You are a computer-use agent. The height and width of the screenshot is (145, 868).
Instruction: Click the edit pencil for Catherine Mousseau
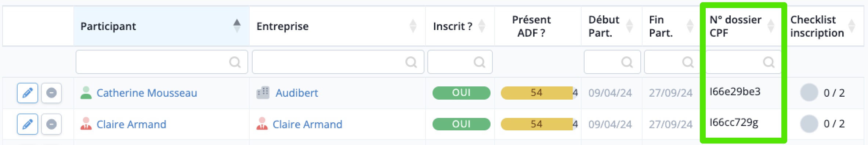click(x=28, y=93)
